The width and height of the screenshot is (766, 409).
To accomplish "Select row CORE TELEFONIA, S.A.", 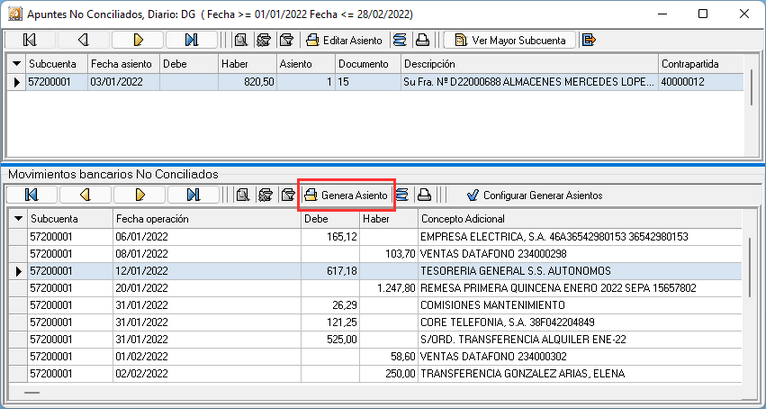I will pyautogui.click(x=376, y=323).
